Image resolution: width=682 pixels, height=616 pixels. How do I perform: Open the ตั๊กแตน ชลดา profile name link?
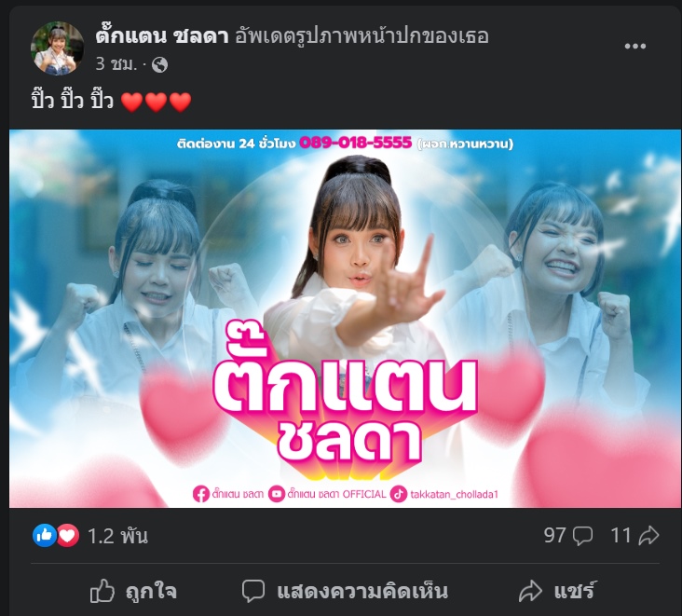[x=162, y=35]
